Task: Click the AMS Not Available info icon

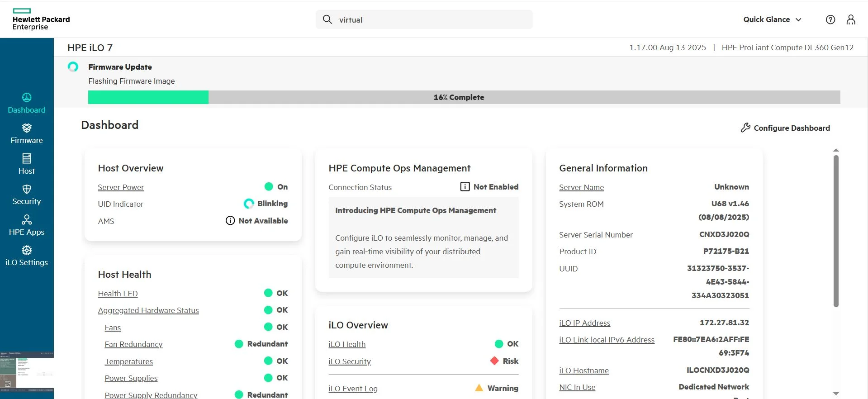Action: (230, 220)
